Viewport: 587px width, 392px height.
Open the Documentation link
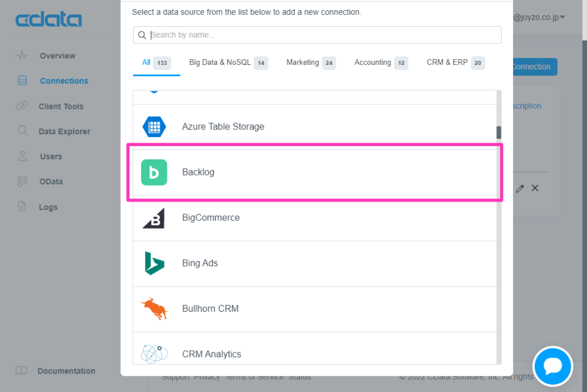coord(66,371)
